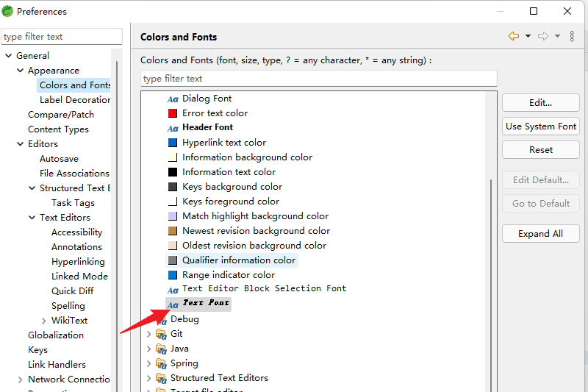Click the Git category folder icon
Screen dimensions: 588x392
161,334
